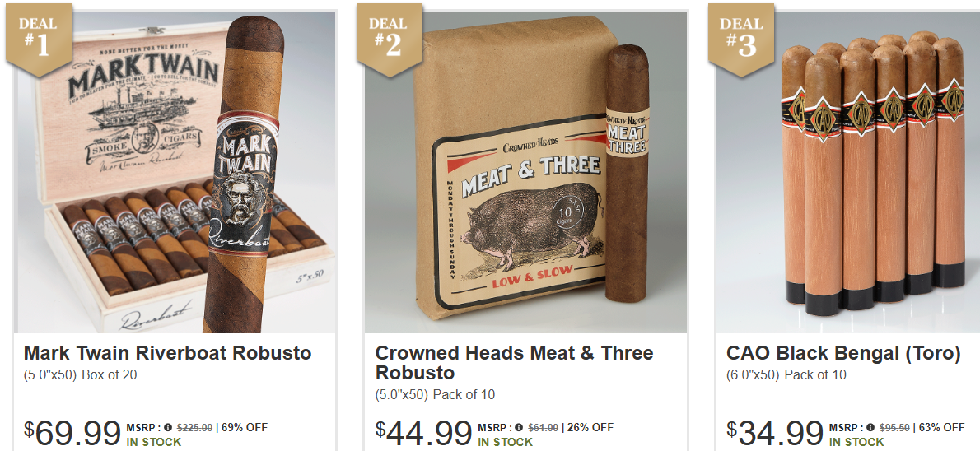Open Crowned Heads Meat & Three Robusto link

514,363
